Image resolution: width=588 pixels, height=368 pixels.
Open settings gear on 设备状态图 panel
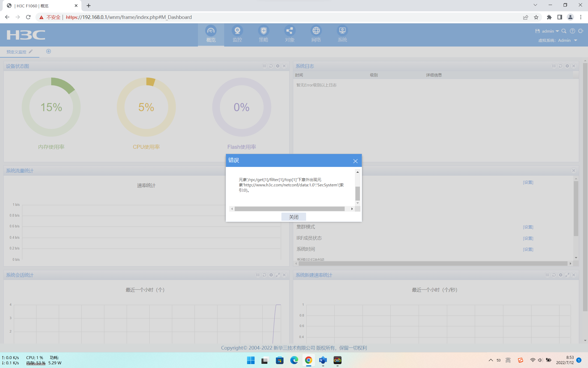[277, 66]
